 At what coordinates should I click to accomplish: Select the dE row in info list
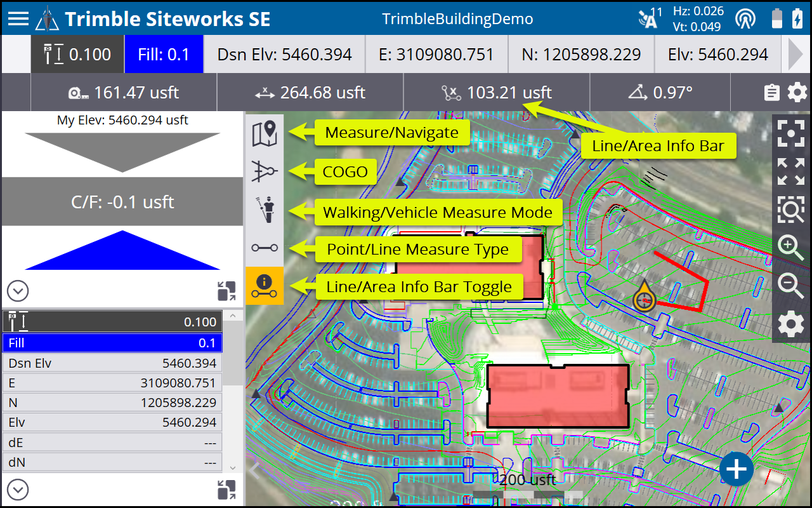[x=112, y=443]
